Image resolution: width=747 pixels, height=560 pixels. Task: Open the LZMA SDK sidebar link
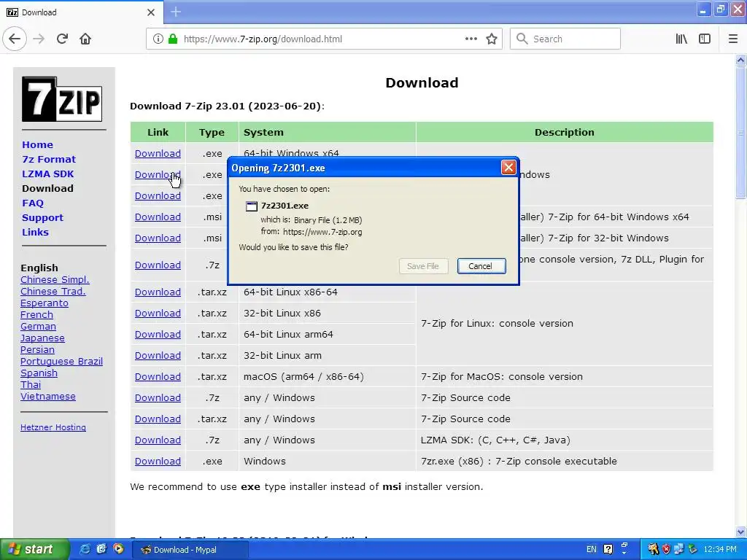47,174
